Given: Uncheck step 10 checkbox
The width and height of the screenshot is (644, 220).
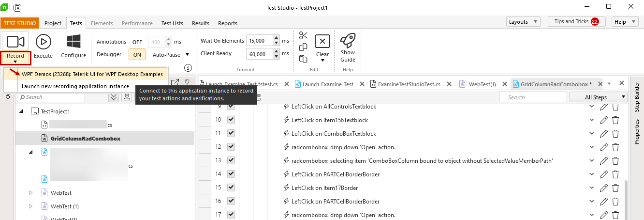Looking at the screenshot, I should 231,120.
